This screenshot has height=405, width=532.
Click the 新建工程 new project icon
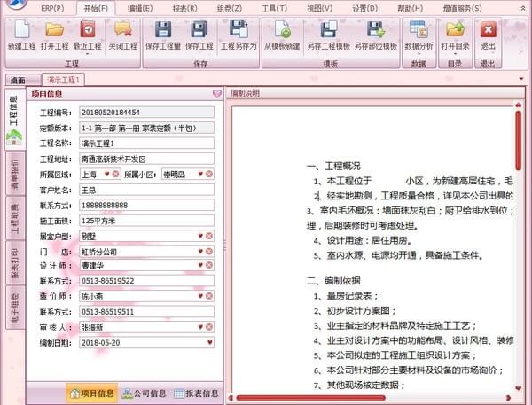[21, 29]
